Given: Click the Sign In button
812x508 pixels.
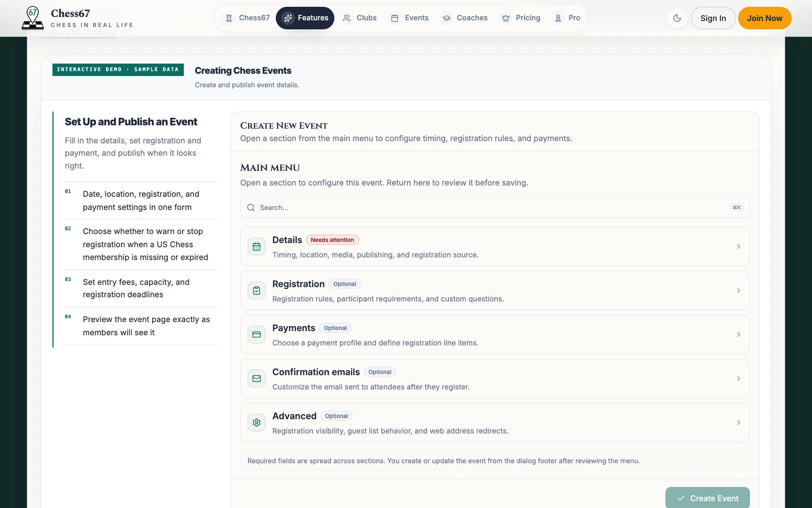Looking at the screenshot, I should [713, 18].
